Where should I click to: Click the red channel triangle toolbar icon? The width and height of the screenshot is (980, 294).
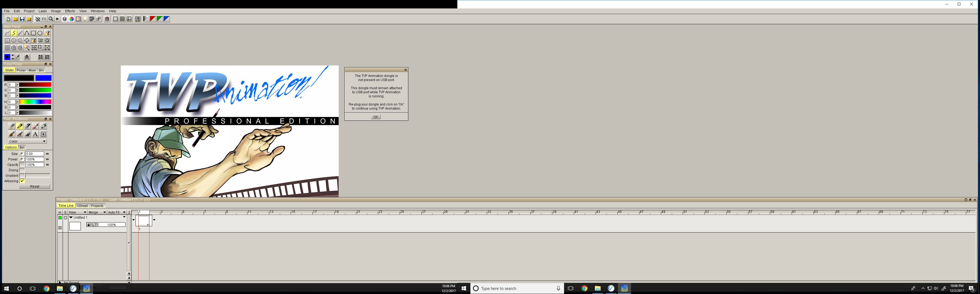(152, 19)
